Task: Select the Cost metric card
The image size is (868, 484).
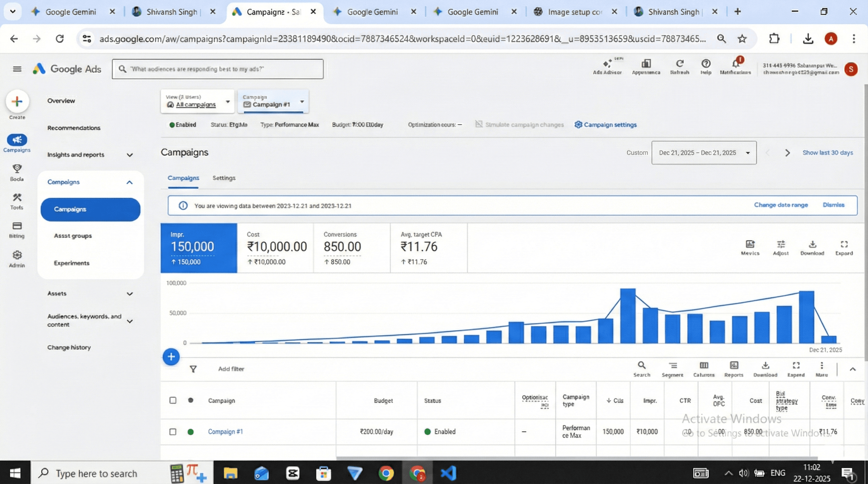Action: coord(275,248)
